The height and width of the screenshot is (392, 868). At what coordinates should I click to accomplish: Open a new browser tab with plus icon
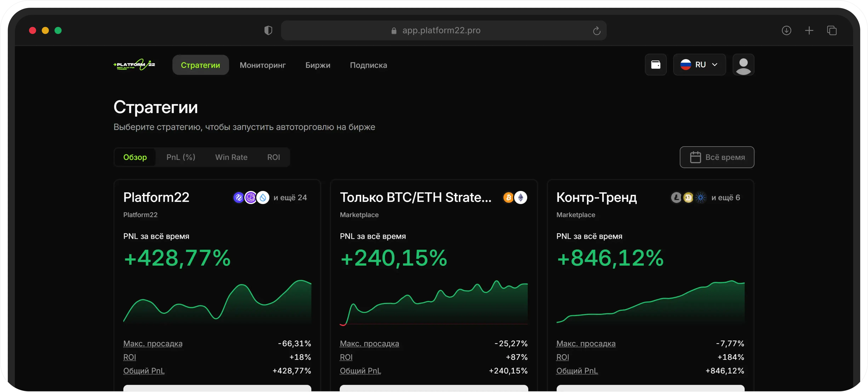[x=809, y=30]
